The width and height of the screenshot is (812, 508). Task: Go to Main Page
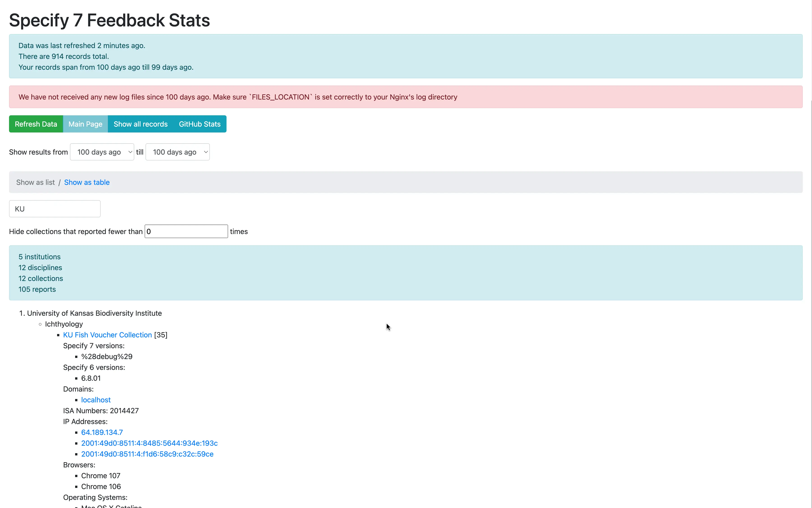(85, 124)
